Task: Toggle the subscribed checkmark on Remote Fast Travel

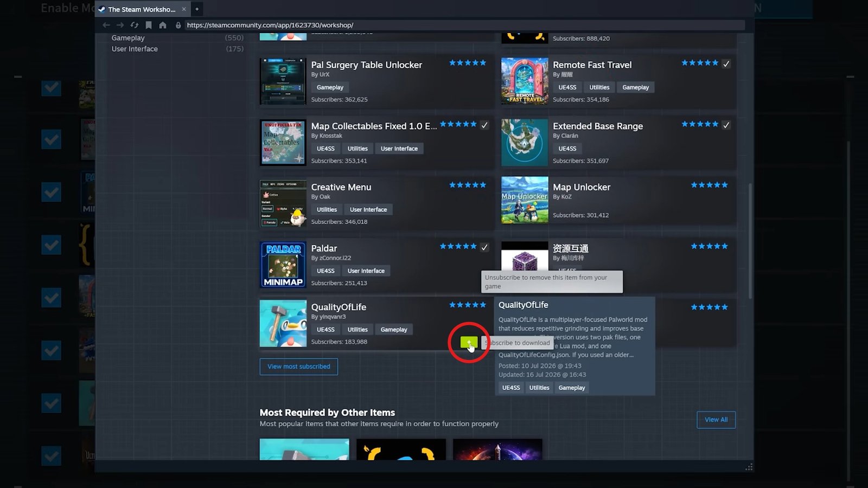Action: (726, 64)
